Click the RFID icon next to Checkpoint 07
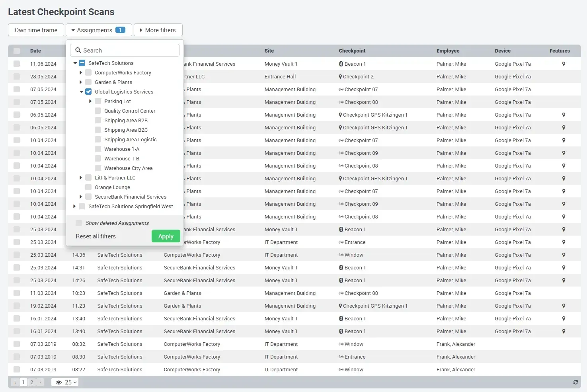The height and width of the screenshot is (392, 587). point(341,89)
